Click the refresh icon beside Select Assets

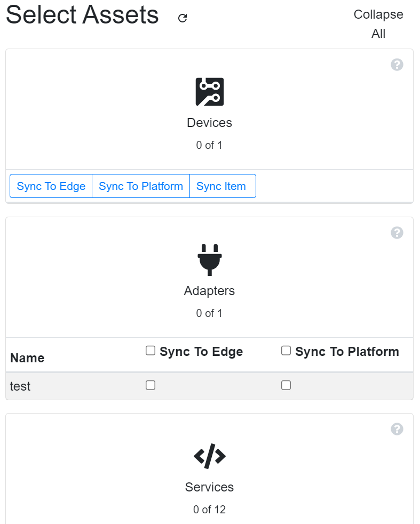point(183,18)
